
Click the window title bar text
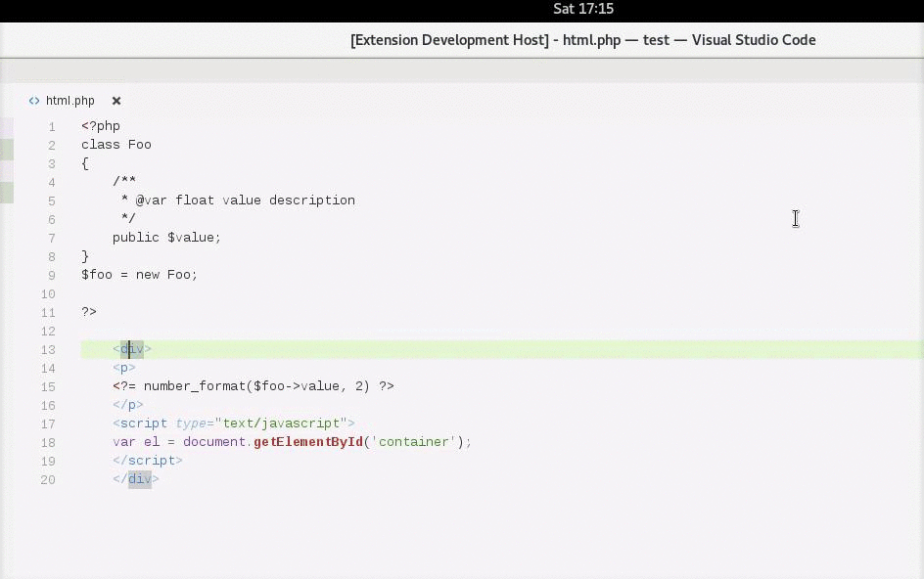(x=582, y=40)
